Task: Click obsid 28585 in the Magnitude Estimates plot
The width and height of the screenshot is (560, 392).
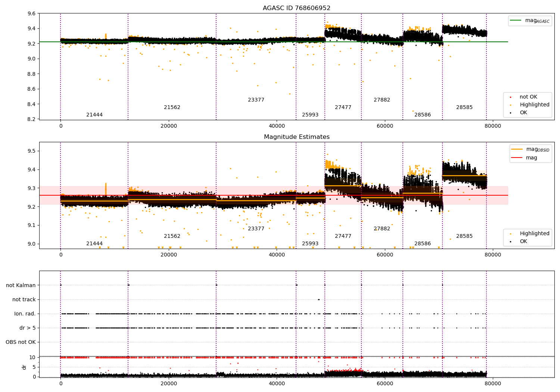Action: point(464,236)
